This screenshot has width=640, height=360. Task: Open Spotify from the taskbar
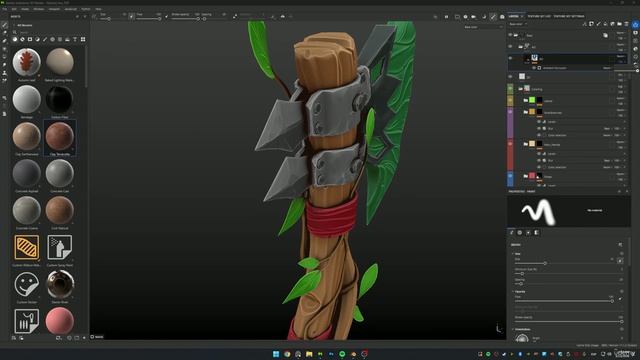[x=342, y=354]
